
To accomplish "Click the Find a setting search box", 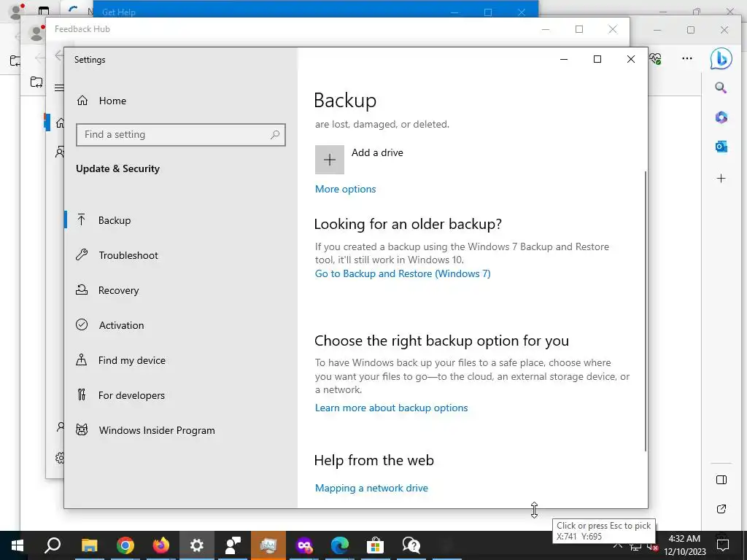I will point(181,135).
